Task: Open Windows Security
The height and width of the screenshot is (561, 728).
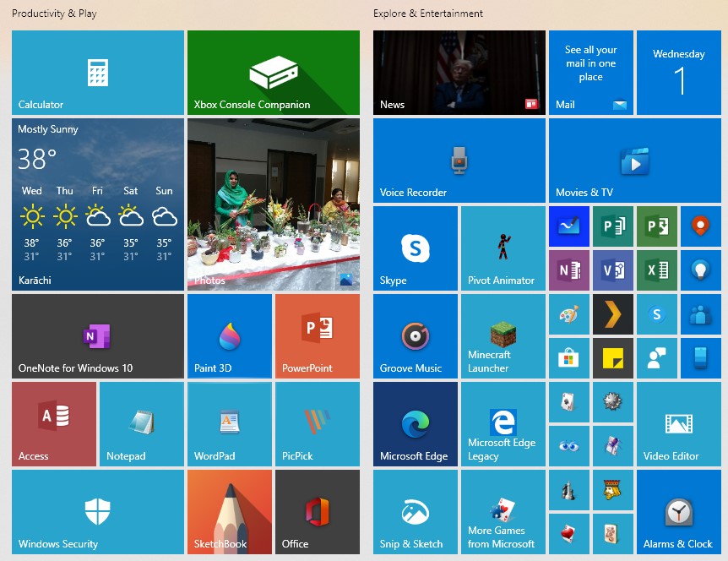Action: click(98, 512)
